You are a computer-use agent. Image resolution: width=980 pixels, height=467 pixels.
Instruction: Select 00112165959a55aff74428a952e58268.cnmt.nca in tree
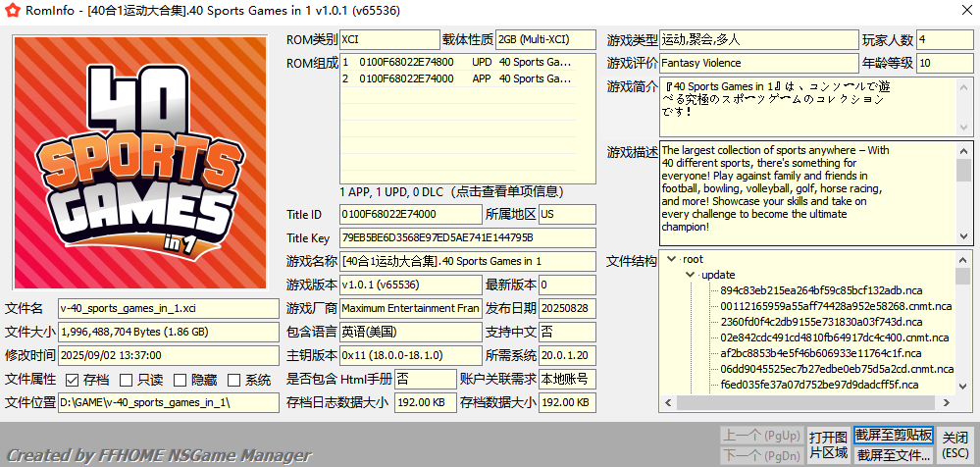pyautogui.click(x=836, y=306)
